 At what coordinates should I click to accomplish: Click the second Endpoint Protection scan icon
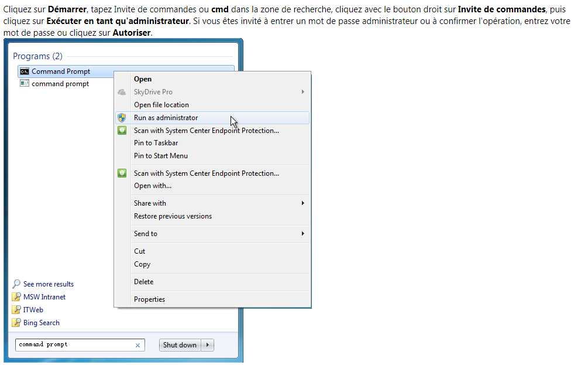pyautogui.click(x=122, y=173)
